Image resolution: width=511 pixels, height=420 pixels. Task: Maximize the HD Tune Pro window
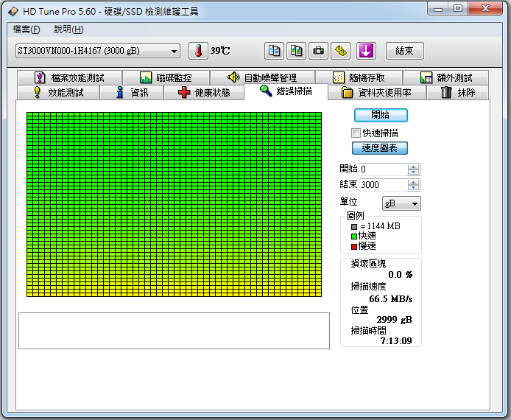pyautogui.click(x=458, y=9)
